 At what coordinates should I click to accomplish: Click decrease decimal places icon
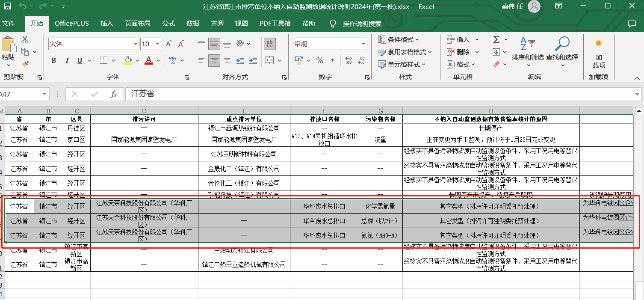pos(361,60)
